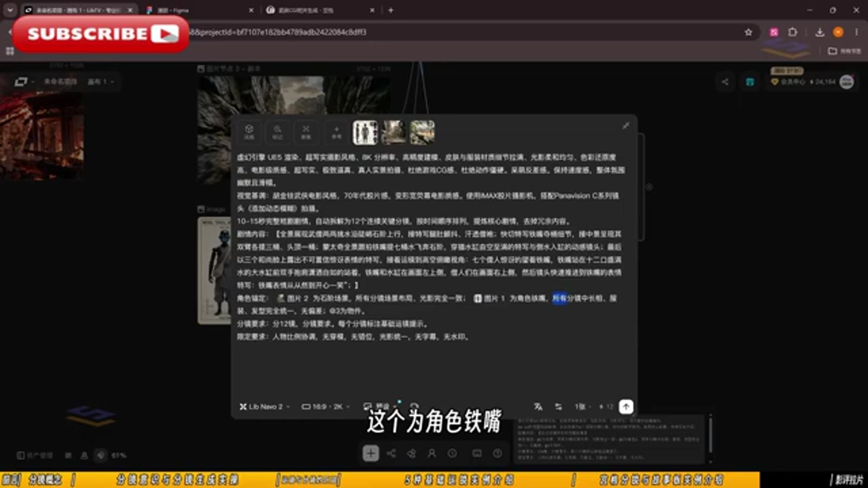Open the apps grid icon in the bookmarks bar

click(10, 51)
